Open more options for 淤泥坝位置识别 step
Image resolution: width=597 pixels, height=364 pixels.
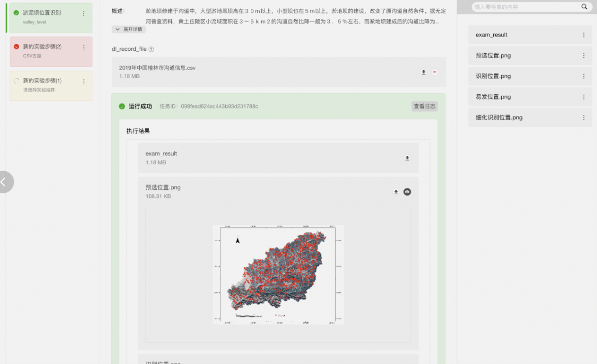click(83, 14)
